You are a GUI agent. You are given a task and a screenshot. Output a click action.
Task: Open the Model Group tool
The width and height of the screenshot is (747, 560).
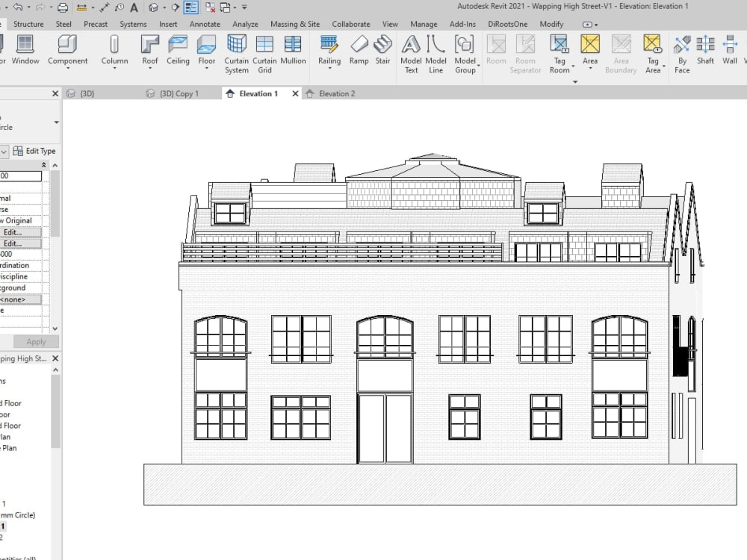click(465, 55)
